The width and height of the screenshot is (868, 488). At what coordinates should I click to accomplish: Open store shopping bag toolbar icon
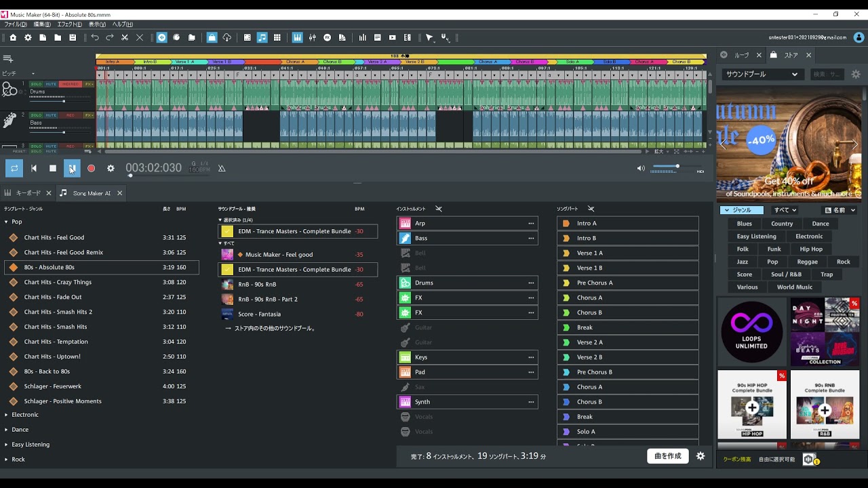(x=212, y=37)
